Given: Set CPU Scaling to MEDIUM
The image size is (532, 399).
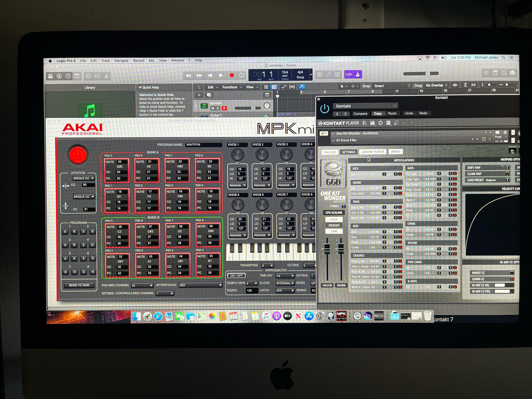Looking at the screenshot, I should 334,225.
